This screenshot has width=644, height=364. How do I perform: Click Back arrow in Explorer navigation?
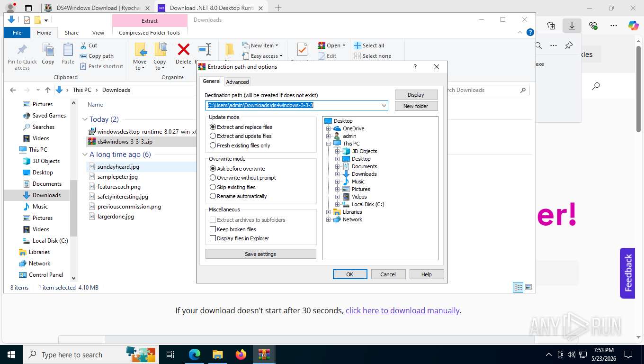[x=13, y=90]
